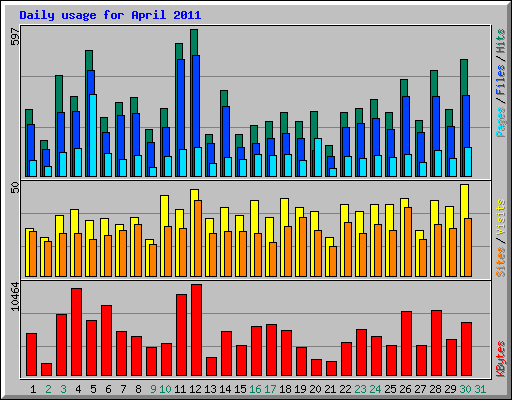Select day 17 on the date axis

click(x=270, y=389)
